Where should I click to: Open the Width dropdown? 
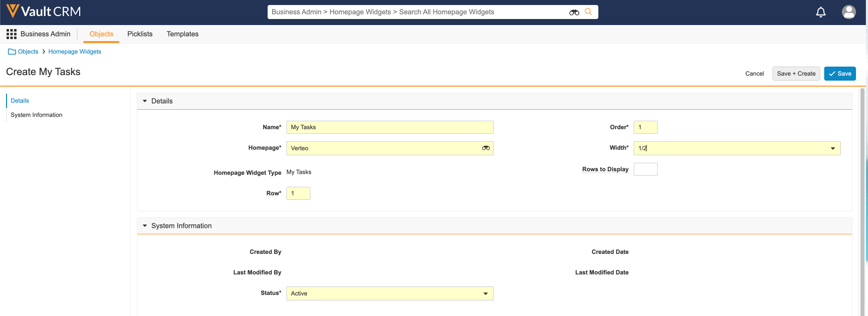(x=832, y=148)
